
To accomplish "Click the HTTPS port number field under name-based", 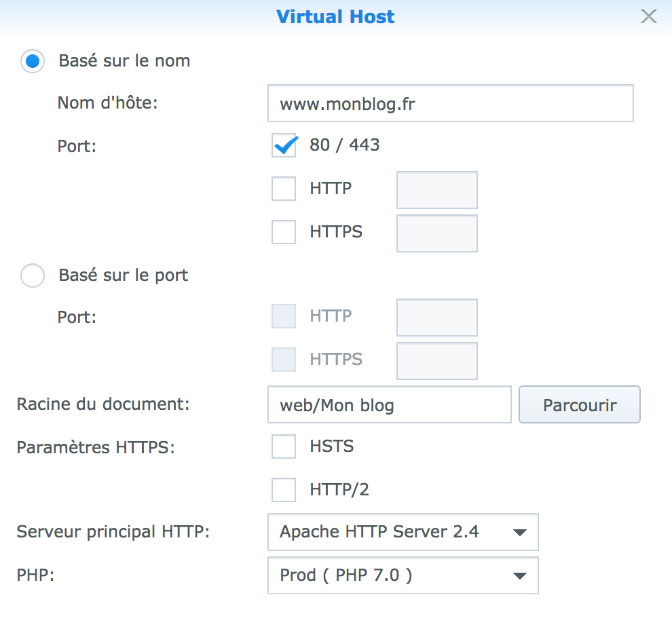I will [x=436, y=233].
